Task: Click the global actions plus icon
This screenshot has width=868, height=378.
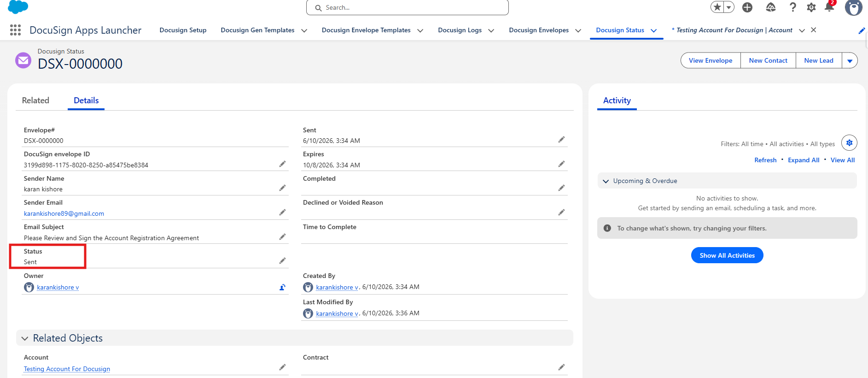Action: click(x=747, y=7)
